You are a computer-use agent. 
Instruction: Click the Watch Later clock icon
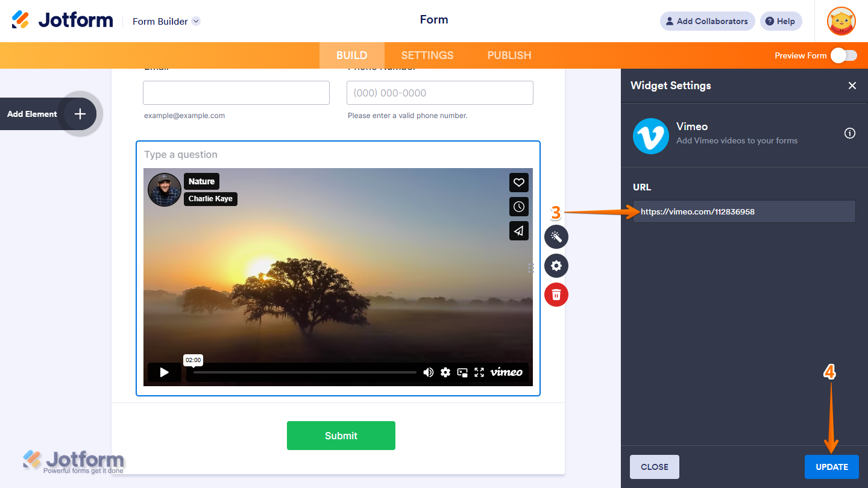coord(518,207)
